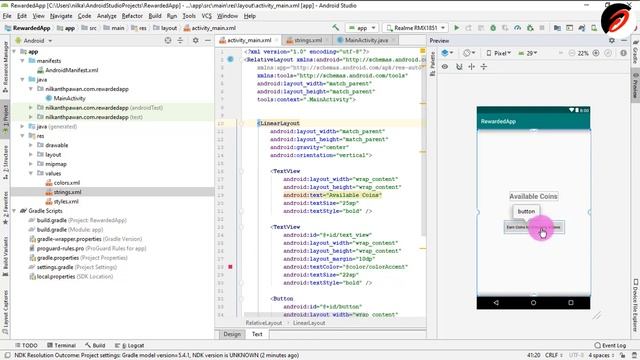Click Pack horizontally/vertically icon in preview toolbar

tap(471, 66)
